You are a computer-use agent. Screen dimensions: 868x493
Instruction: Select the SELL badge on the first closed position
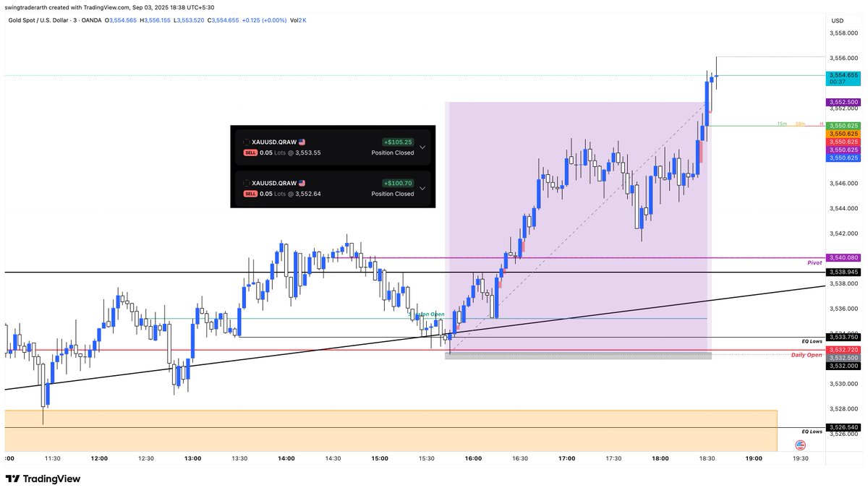(250, 153)
